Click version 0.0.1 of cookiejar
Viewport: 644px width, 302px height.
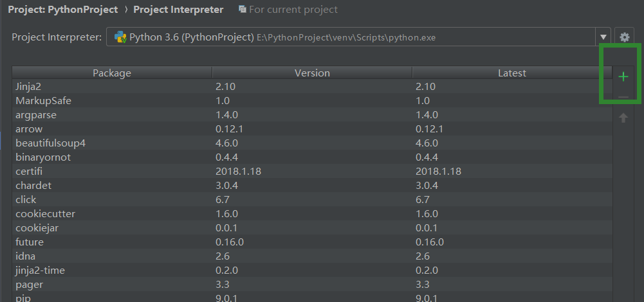(x=226, y=228)
